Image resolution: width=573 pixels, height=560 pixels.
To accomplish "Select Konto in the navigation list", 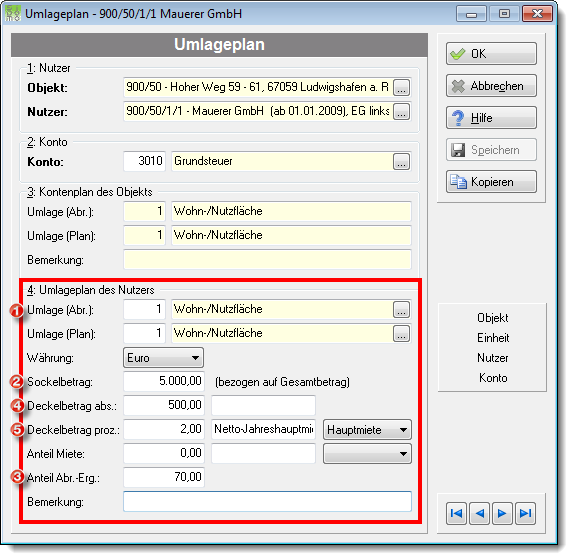I will tap(493, 378).
